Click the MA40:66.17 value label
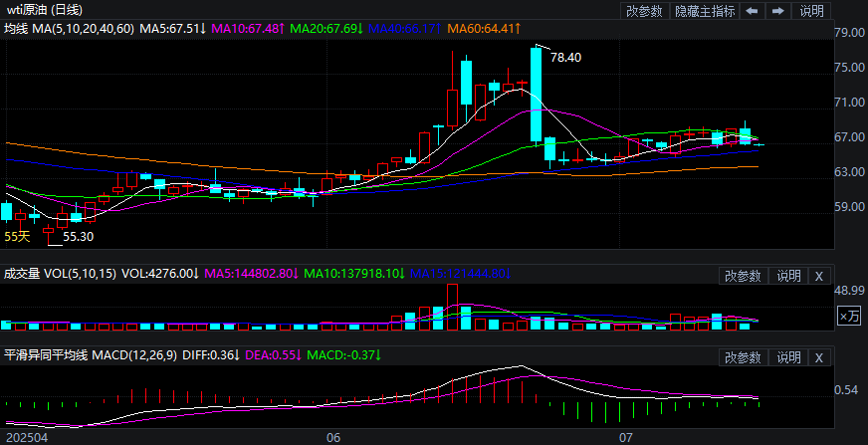 405,28
